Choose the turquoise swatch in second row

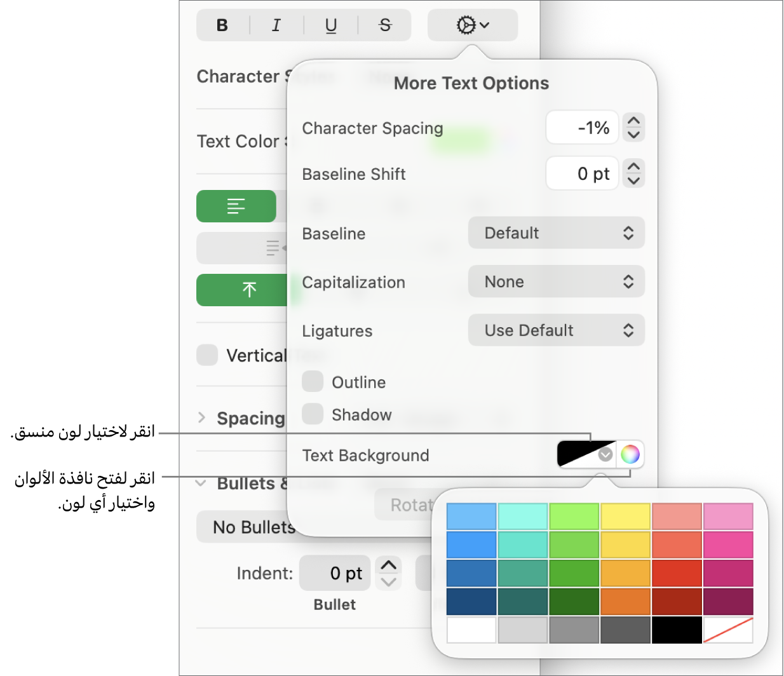pos(523,544)
